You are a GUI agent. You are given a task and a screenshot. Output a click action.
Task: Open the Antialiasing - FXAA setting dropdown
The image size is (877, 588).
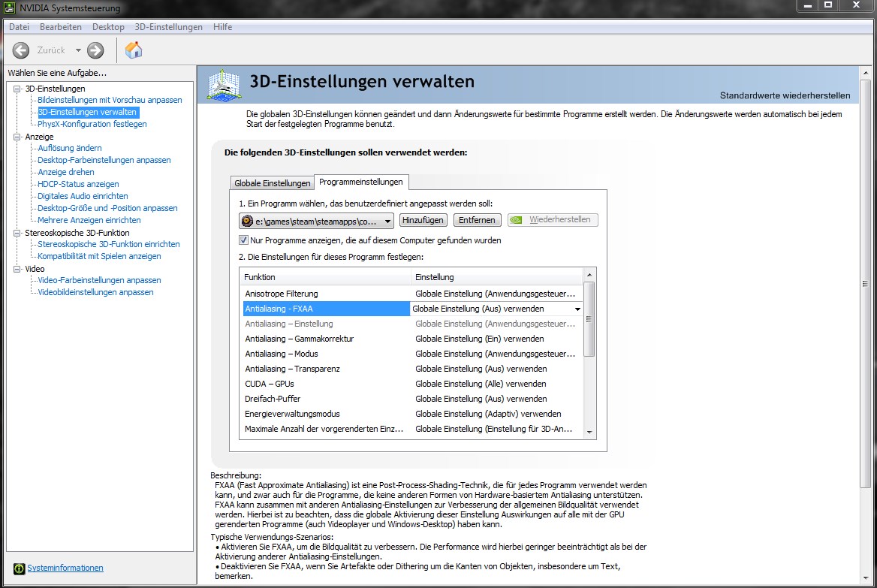577,309
